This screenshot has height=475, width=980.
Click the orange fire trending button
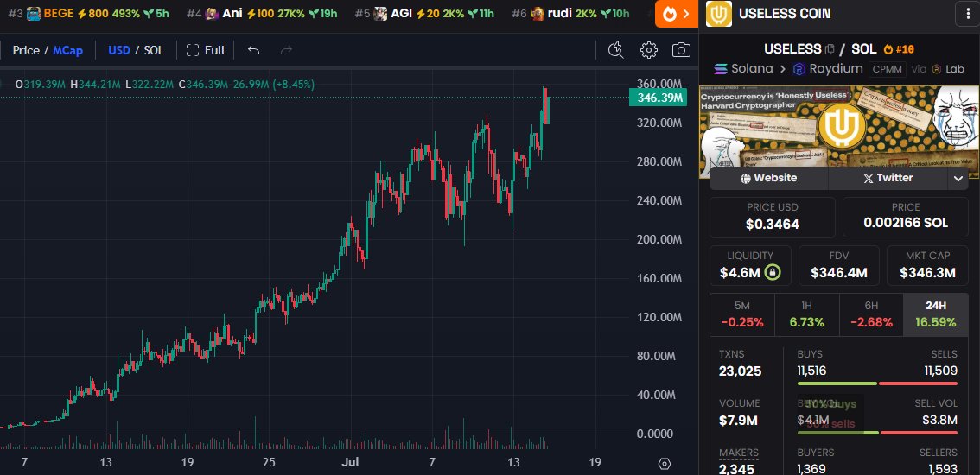[677, 14]
